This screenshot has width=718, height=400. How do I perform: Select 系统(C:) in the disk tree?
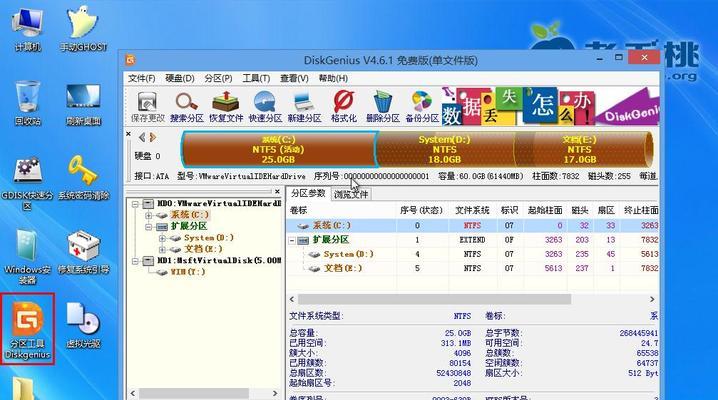pos(190,215)
